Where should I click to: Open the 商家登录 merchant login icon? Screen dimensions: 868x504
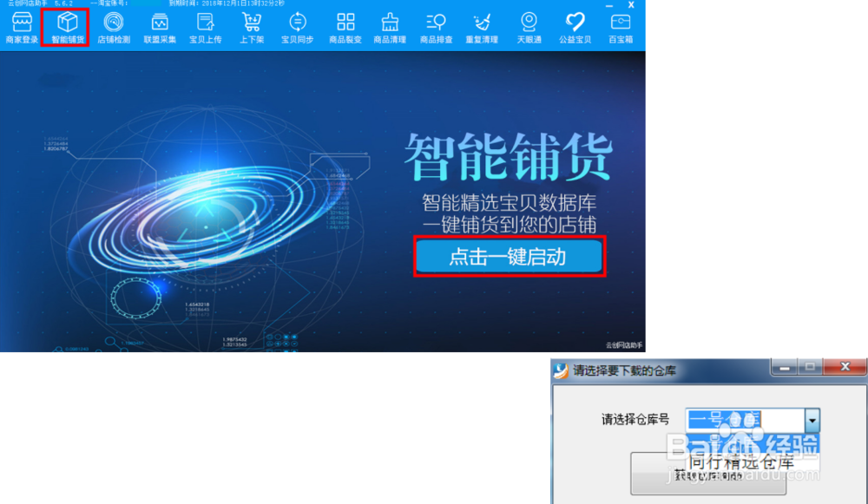click(x=22, y=28)
